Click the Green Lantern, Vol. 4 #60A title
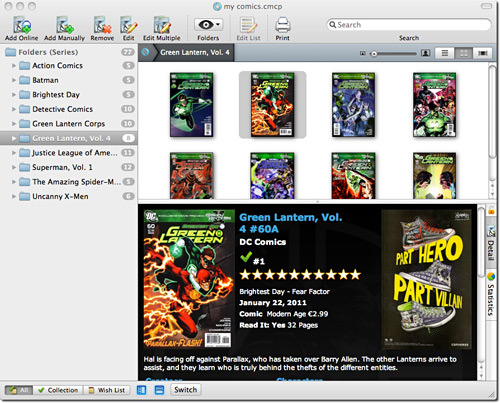This screenshot has height=403, width=500. click(x=291, y=223)
